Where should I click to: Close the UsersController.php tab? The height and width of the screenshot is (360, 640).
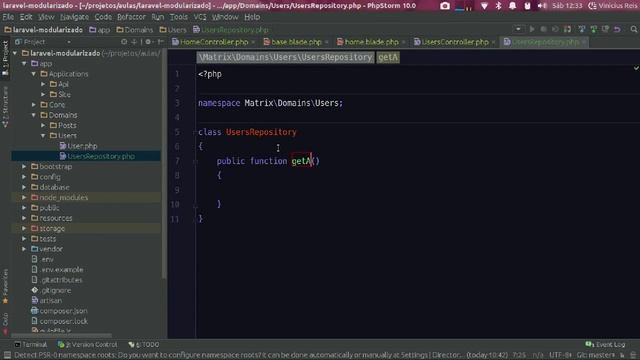[493, 42]
